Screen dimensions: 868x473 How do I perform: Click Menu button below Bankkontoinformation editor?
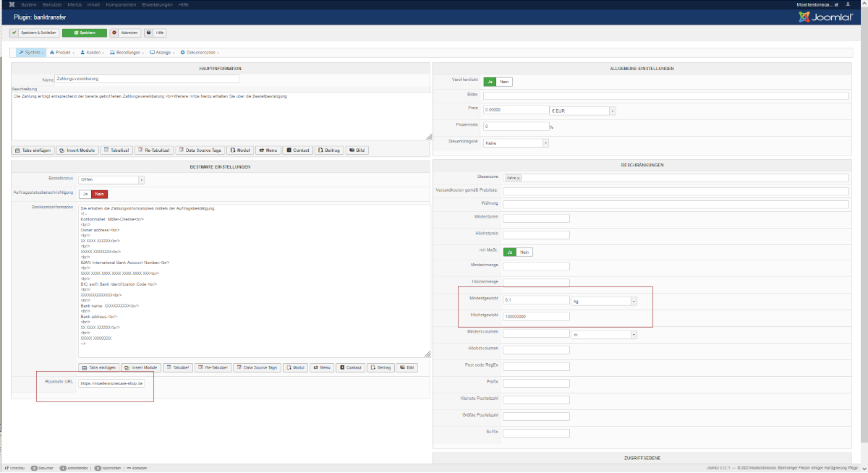(323, 367)
